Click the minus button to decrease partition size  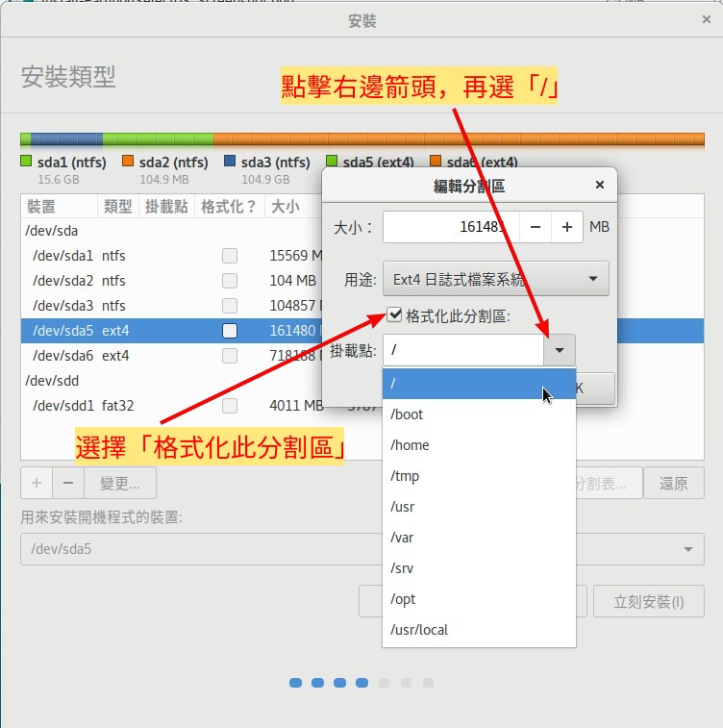535,227
